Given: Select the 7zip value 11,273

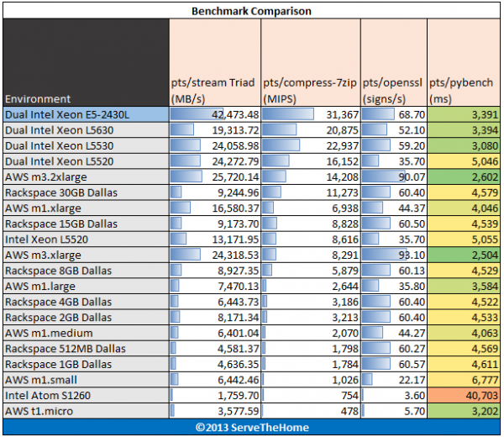Looking at the screenshot, I should [x=311, y=192].
